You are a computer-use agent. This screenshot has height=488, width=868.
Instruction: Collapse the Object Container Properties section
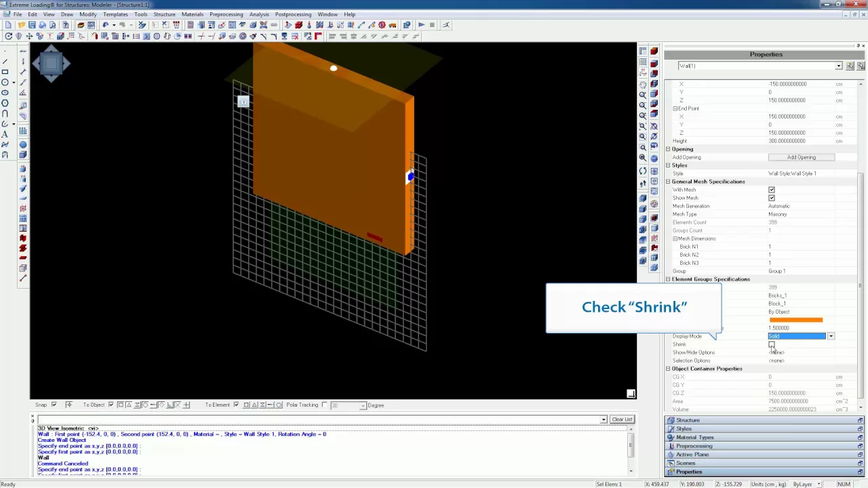[668, 369]
